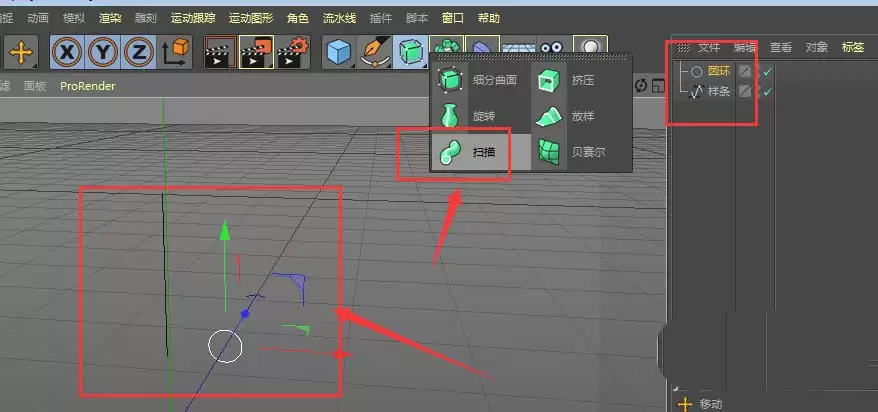This screenshot has width=878, height=412.
Task: Open the 窗口 menu
Action: click(452, 18)
